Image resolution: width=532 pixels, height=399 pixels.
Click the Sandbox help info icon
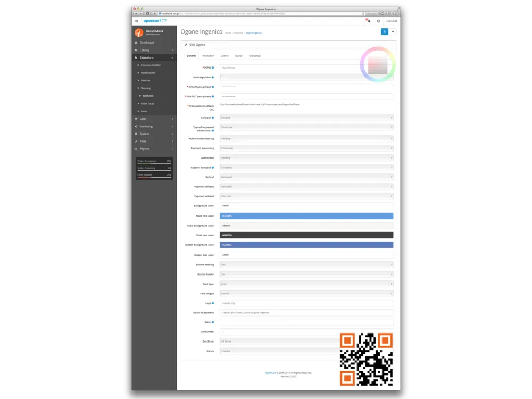click(213, 117)
